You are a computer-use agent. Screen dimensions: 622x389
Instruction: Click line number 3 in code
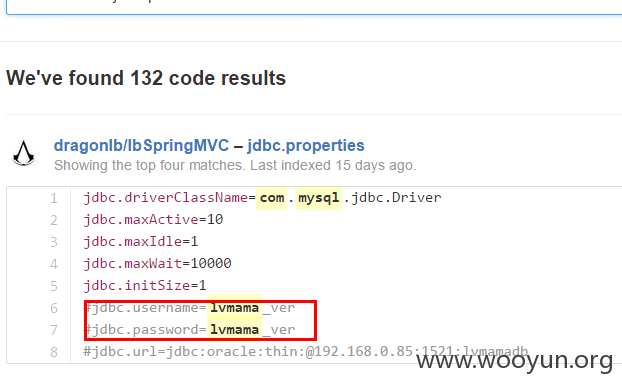[x=54, y=242]
